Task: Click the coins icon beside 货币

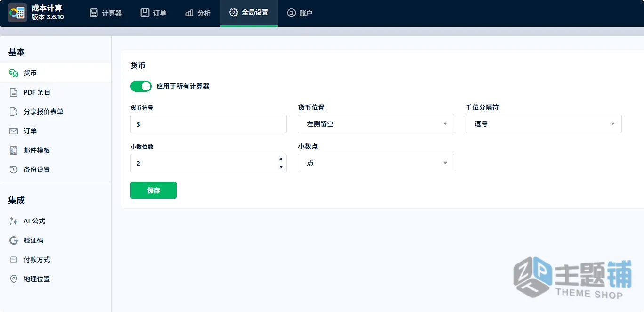Action: point(14,73)
